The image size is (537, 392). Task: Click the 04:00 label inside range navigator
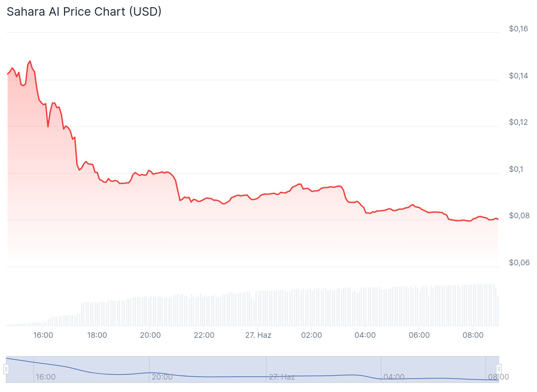[394, 377]
